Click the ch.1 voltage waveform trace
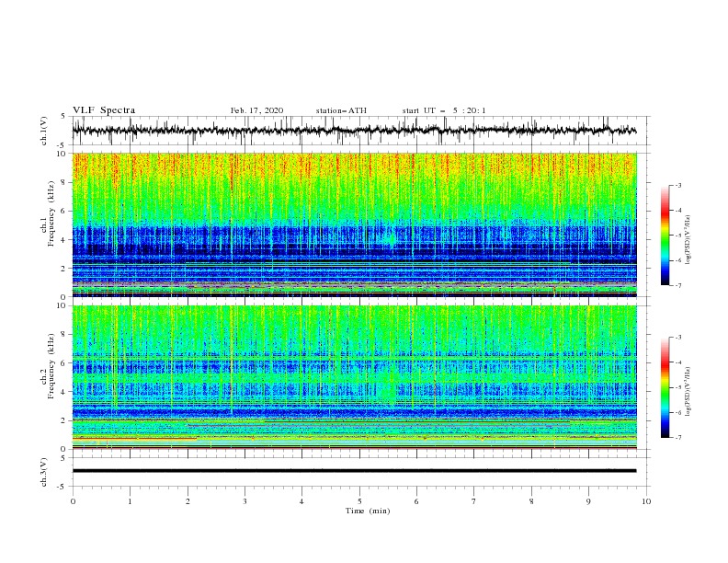This screenshot has width=728, height=563. (x=354, y=131)
